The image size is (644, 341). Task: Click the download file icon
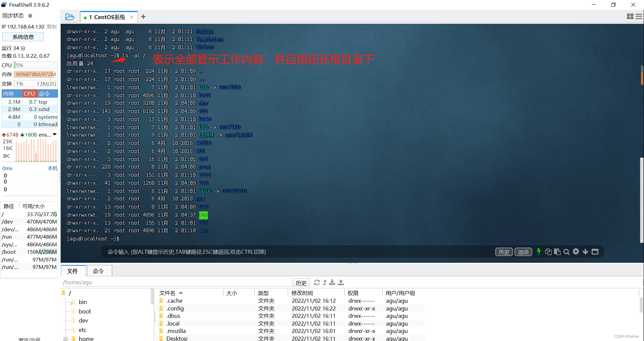click(x=332, y=283)
